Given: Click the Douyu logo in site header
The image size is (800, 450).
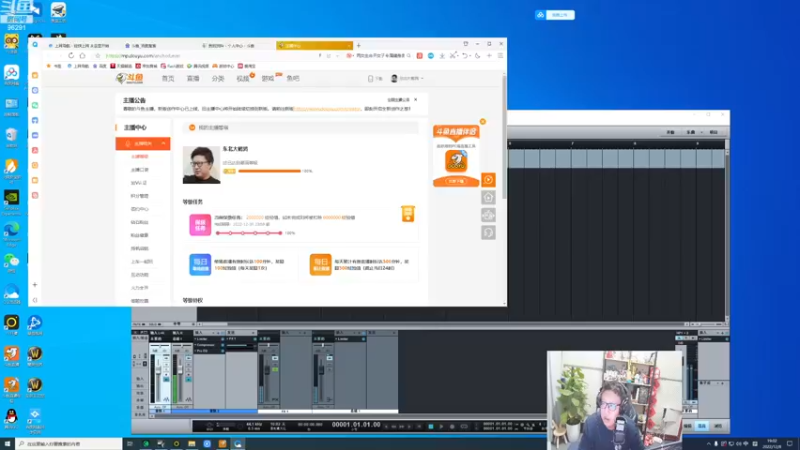Looking at the screenshot, I should pyautogui.click(x=130, y=79).
